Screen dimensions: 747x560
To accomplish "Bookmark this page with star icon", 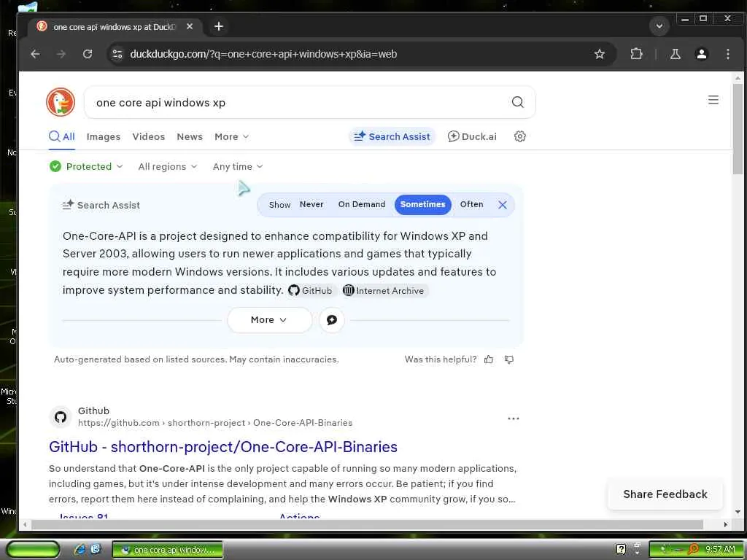I will 600,54.
